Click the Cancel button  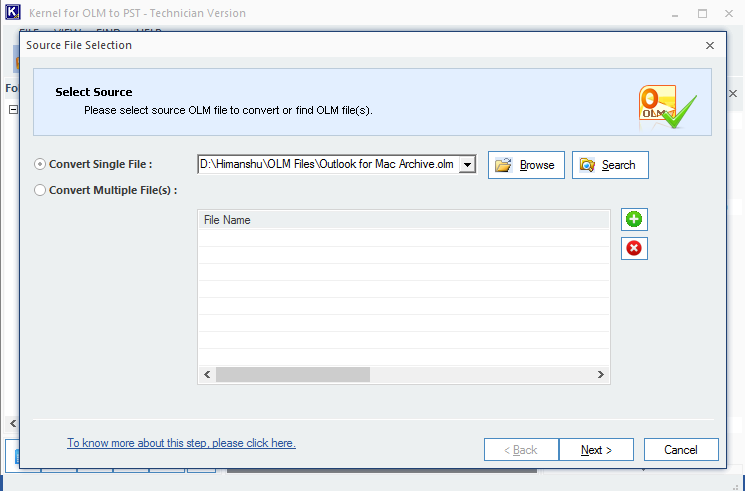pyautogui.click(x=681, y=450)
